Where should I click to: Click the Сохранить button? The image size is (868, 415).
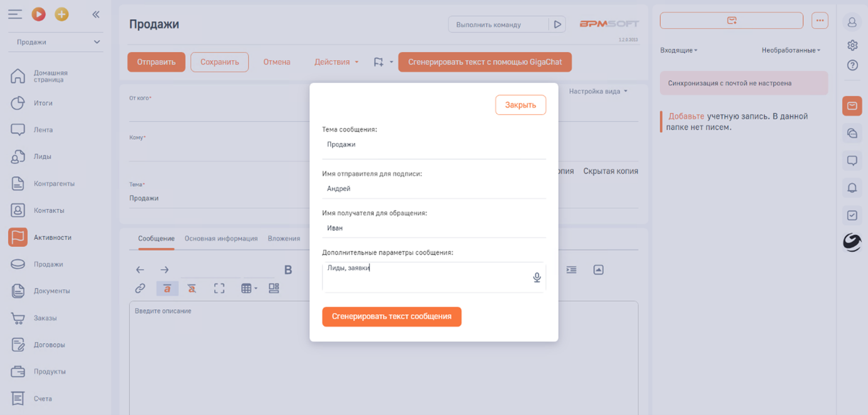pos(219,62)
